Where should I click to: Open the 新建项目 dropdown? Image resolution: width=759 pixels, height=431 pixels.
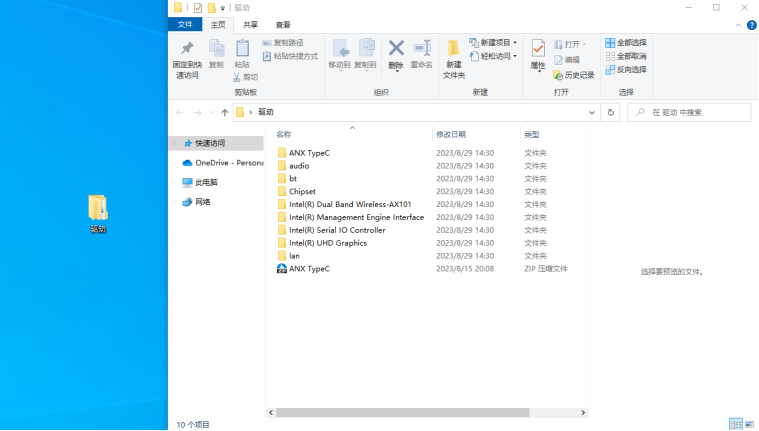pyautogui.click(x=493, y=43)
